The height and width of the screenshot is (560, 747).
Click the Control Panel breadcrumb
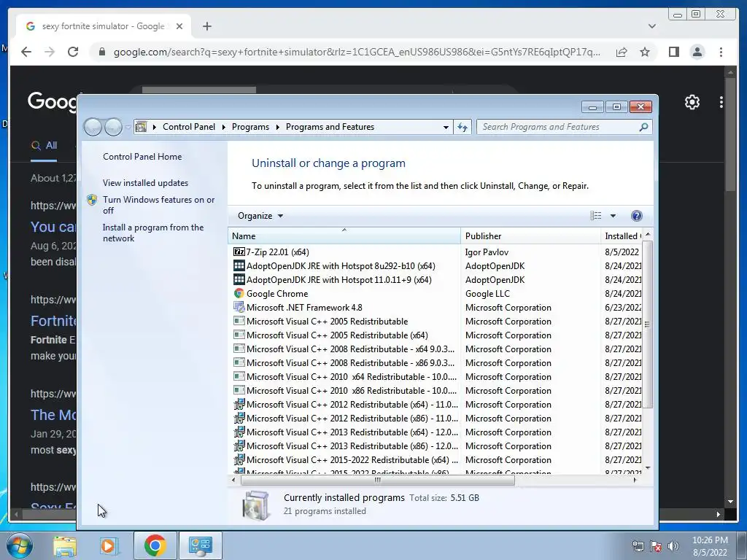189,127
